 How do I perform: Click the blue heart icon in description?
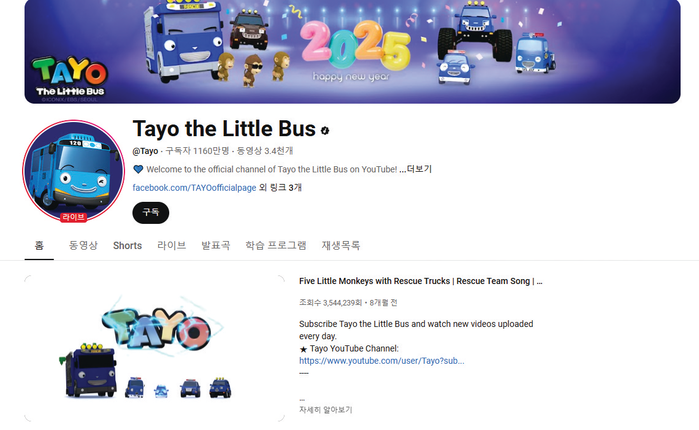coord(138,169)
